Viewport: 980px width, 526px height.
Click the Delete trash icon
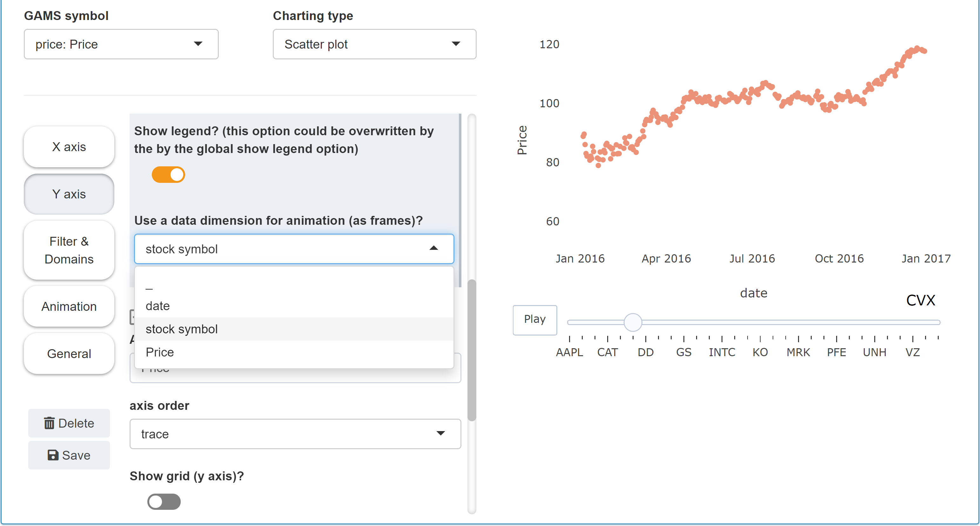50,423
